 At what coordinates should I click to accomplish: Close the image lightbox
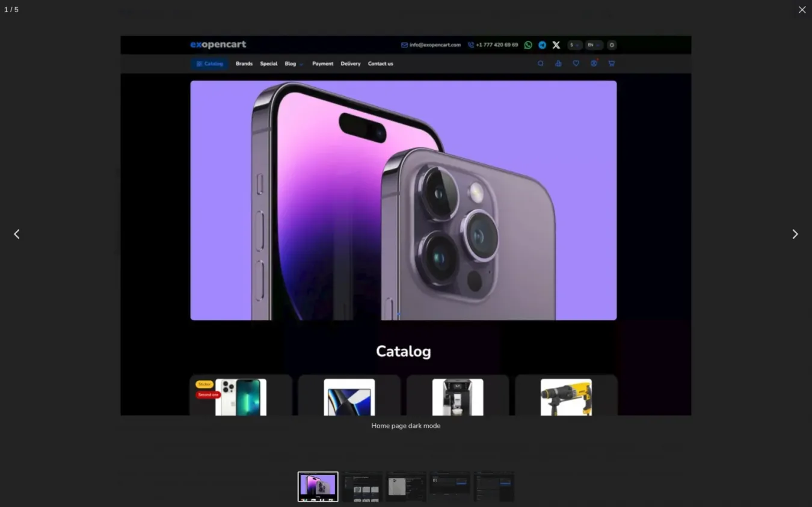coord(802,10)
